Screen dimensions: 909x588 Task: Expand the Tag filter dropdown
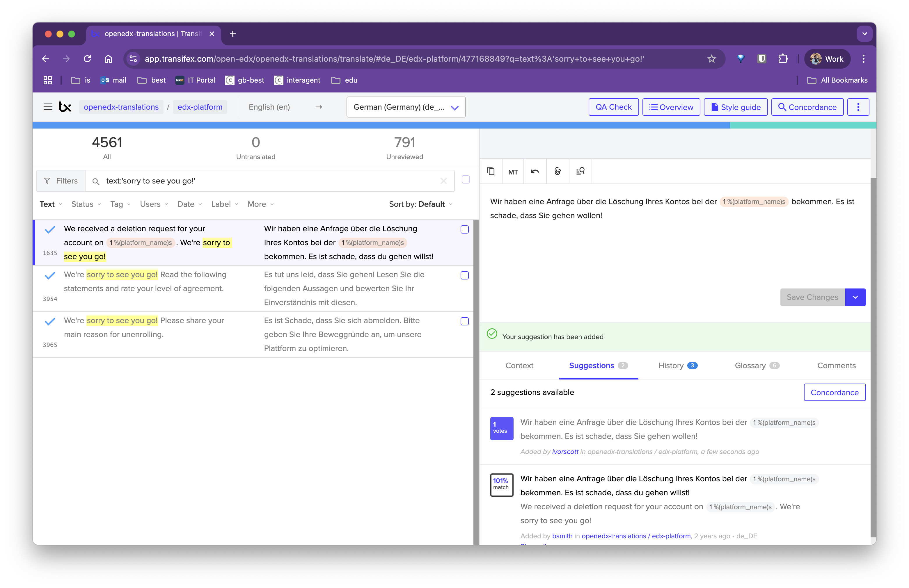tap(120, 204)
